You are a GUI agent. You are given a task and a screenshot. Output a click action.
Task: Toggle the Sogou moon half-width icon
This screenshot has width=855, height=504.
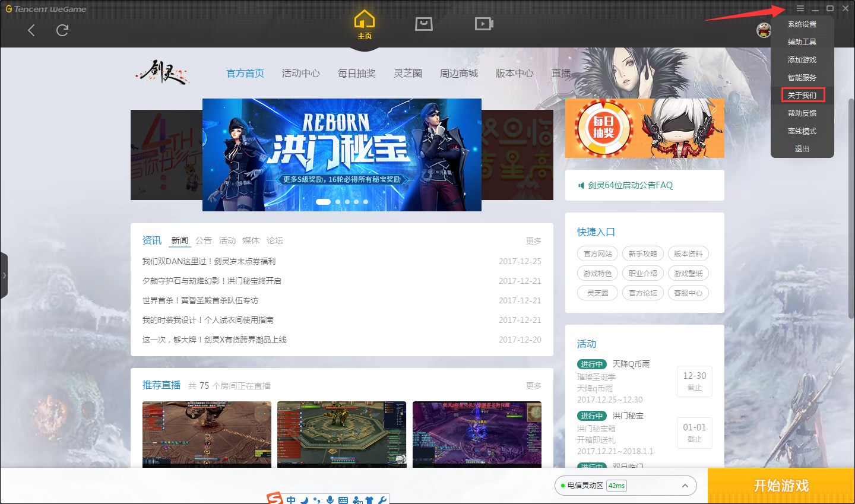(304, 500)
